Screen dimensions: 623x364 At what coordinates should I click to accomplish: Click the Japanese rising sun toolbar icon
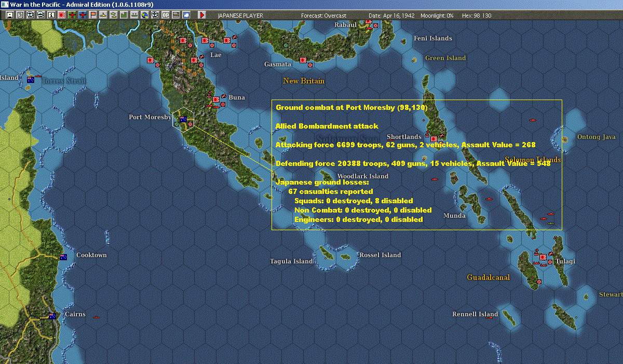coord(62,15)
